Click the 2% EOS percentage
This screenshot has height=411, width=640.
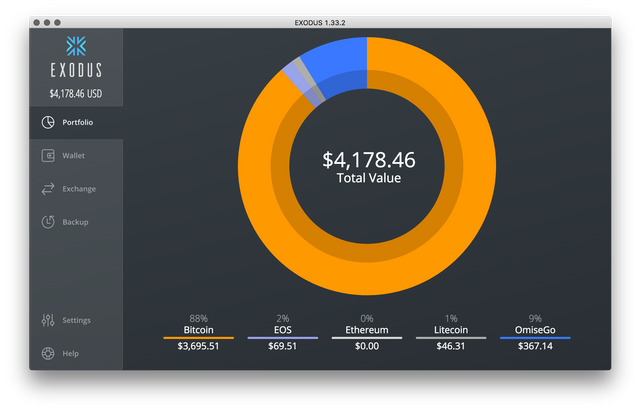282,318
